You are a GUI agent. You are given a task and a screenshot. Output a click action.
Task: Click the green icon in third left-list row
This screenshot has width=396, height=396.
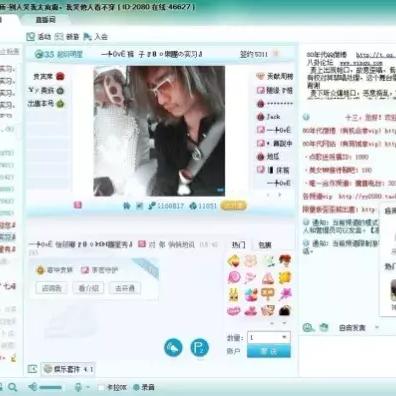point(60,104)
